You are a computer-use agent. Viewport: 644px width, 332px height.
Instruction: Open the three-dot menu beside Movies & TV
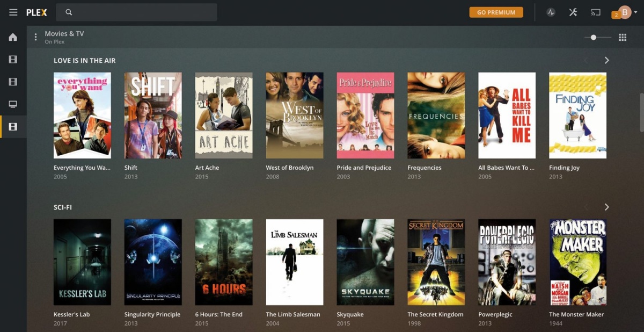(36, 37)
